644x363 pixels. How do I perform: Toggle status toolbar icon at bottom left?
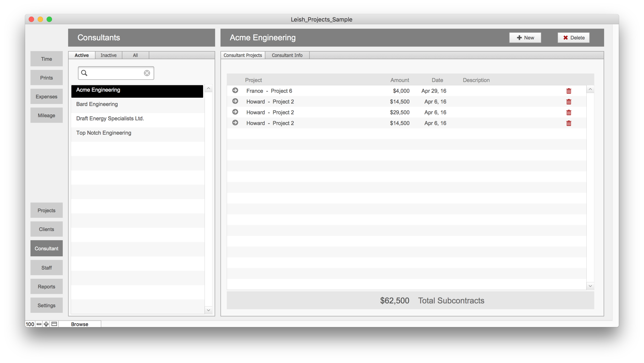(x=54, y=324)
